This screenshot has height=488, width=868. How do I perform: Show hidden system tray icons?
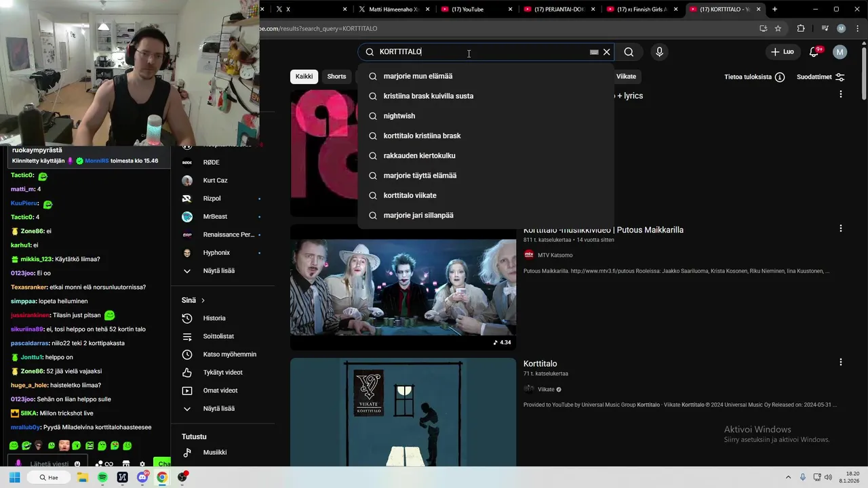789,477
